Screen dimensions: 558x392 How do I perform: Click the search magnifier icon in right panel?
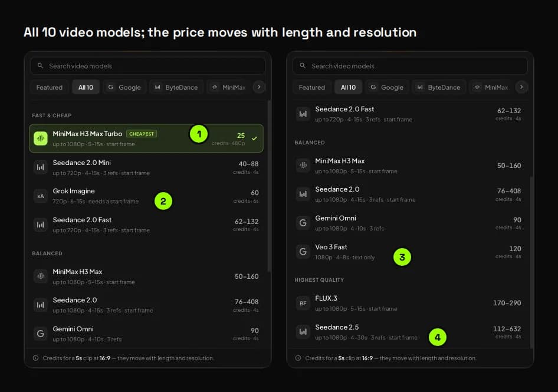click(x=303, y=66)
